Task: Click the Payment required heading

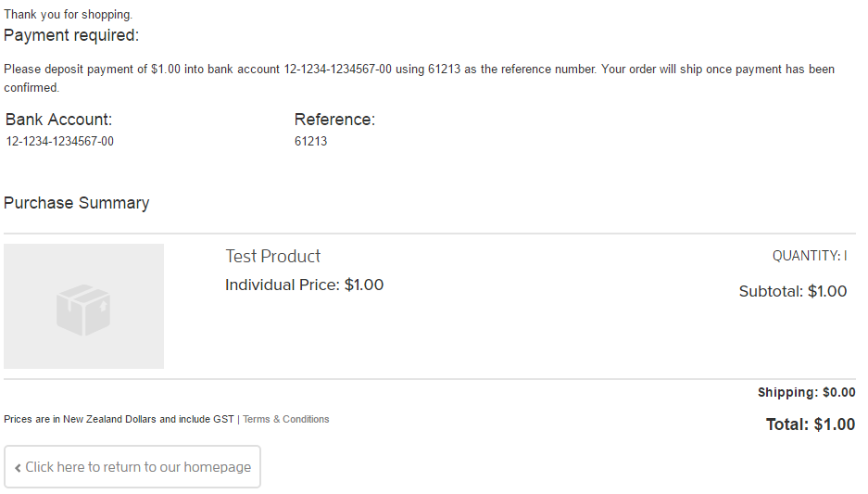Action: 71,35
